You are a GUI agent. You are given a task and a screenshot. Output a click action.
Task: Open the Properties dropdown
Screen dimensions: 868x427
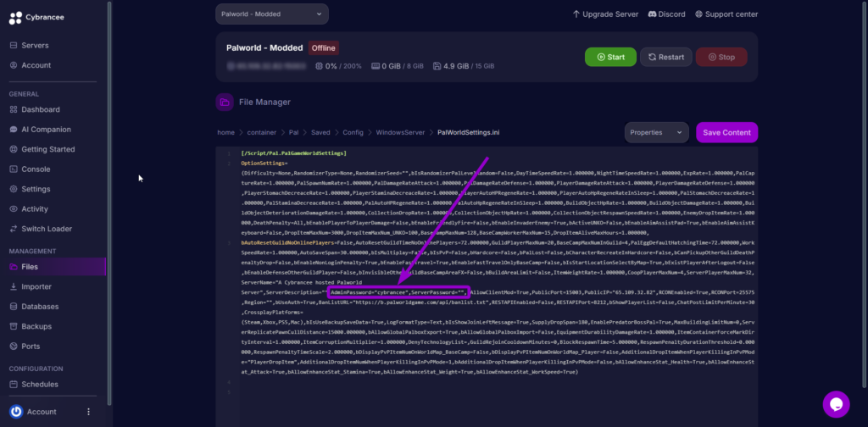(656, 132)
